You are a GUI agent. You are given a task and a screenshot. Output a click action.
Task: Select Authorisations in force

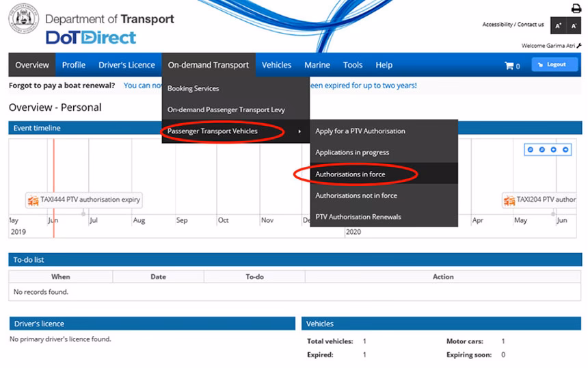pos(350,174)
